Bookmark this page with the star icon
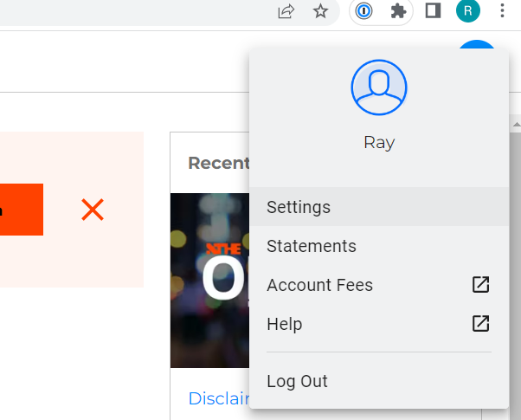 [320, 11]
